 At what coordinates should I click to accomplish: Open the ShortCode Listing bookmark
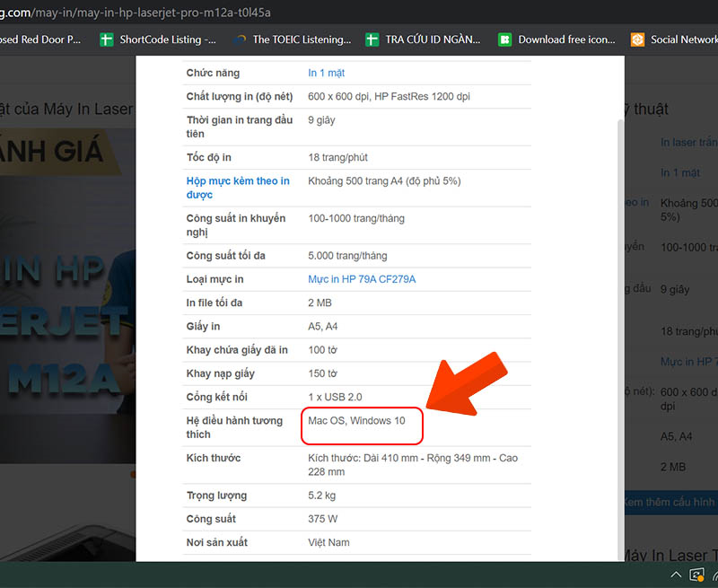158,39
